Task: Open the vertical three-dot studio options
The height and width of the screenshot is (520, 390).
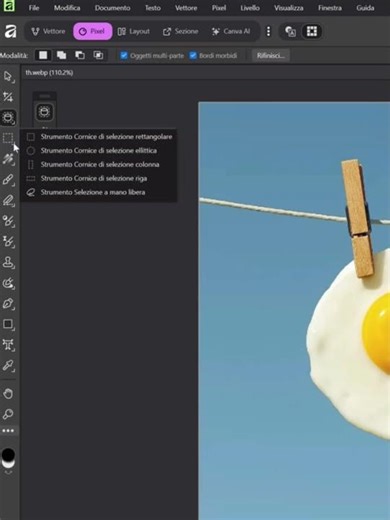Action: coord(268,32)
